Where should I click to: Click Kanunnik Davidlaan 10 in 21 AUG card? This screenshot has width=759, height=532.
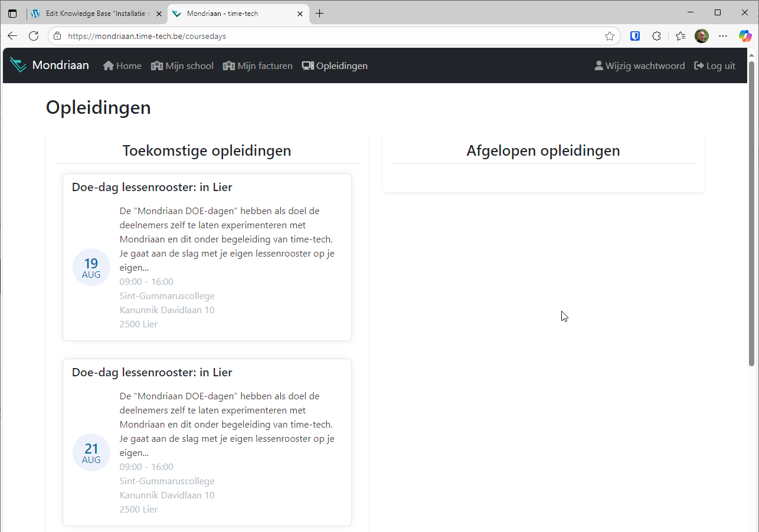click(167, 495)
